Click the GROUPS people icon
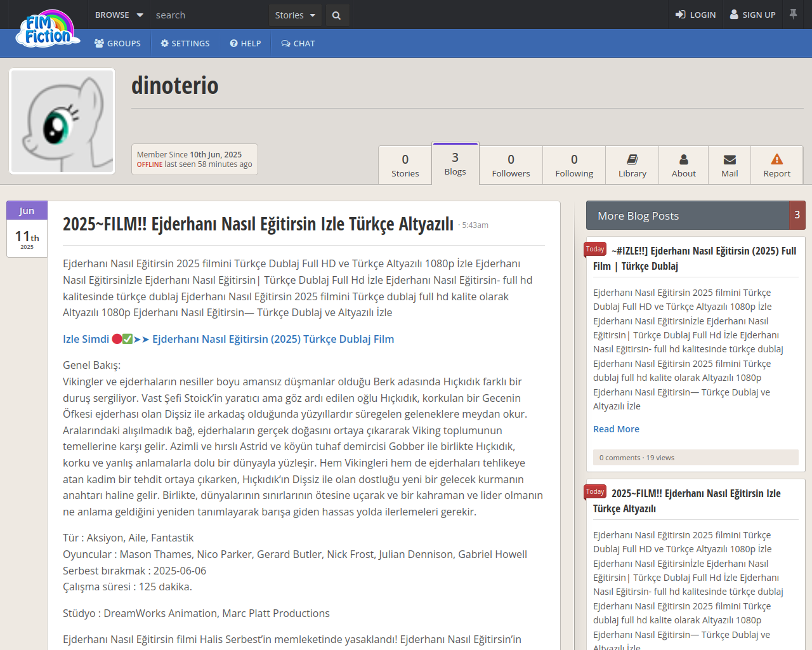Image resolution: width=812 pixels, height=650 pixels. (99, 43)
